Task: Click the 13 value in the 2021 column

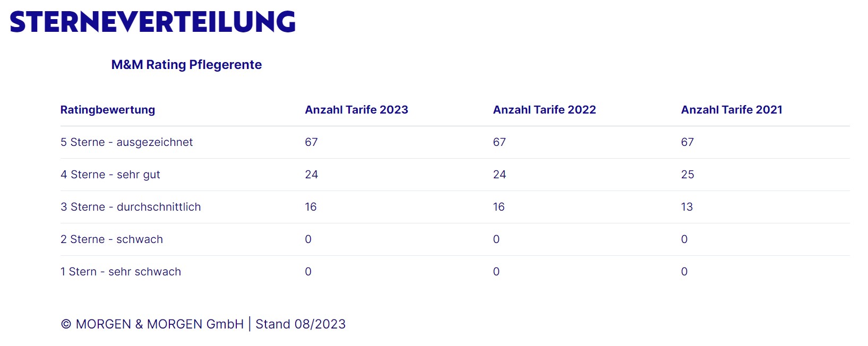Action: (x=687, y=207)
